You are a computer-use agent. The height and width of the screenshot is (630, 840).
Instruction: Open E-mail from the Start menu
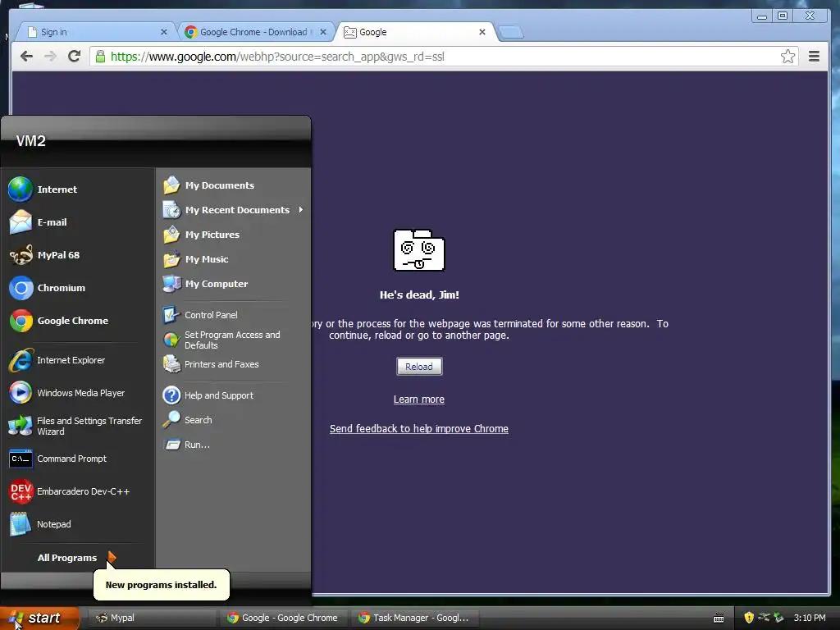click(78, 221)
